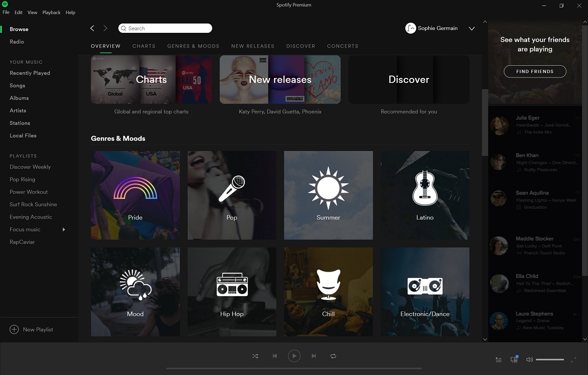
Task: Open the devices available icon
Action: [514, 359]
